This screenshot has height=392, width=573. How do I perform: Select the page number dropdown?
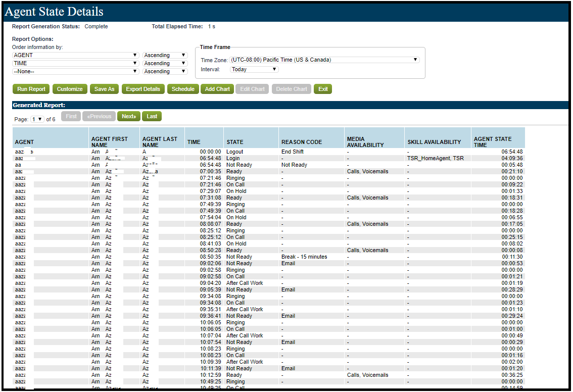point(37,119)
